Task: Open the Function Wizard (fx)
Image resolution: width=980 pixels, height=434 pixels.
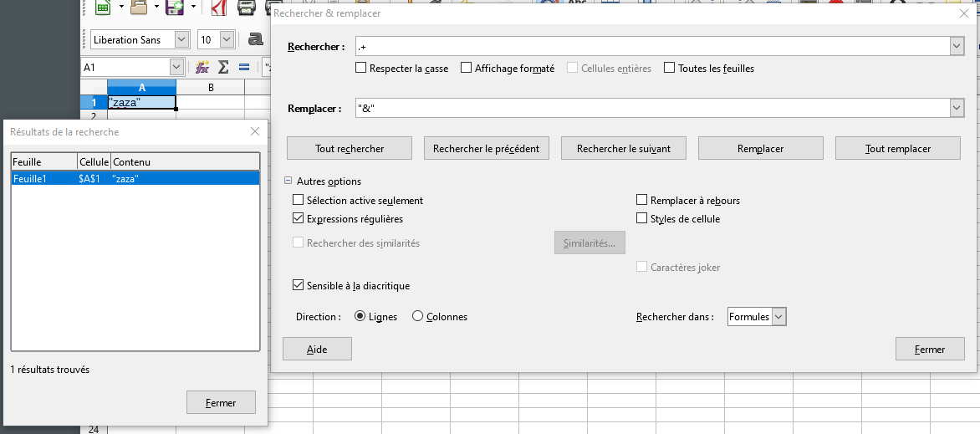Action: coord(202,67)
